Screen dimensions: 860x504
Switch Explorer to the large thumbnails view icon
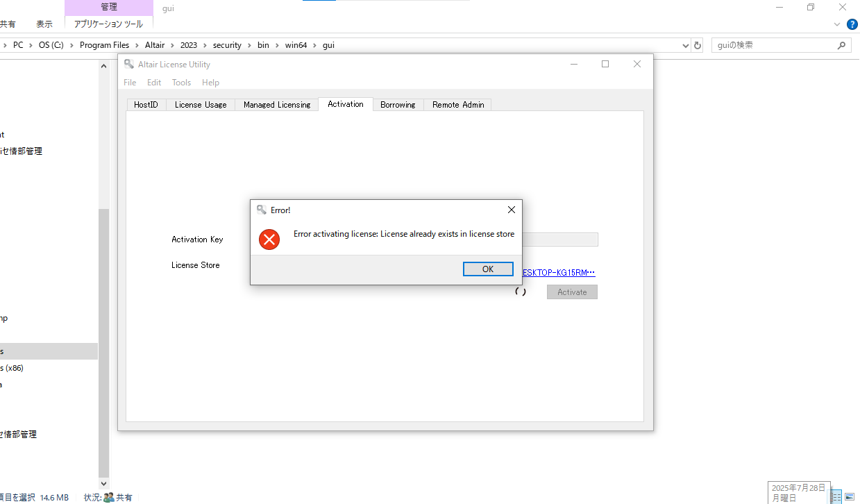coord(849,496)
